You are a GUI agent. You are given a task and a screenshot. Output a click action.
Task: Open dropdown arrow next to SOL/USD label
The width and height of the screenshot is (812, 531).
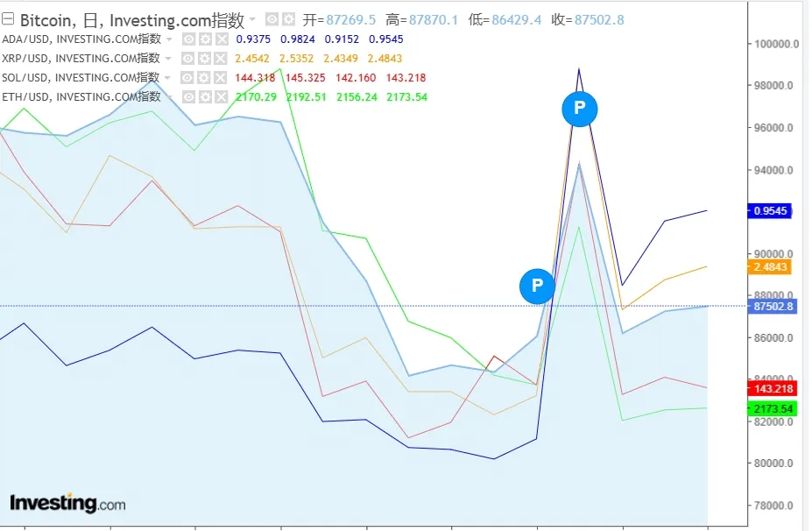[170, 78]
